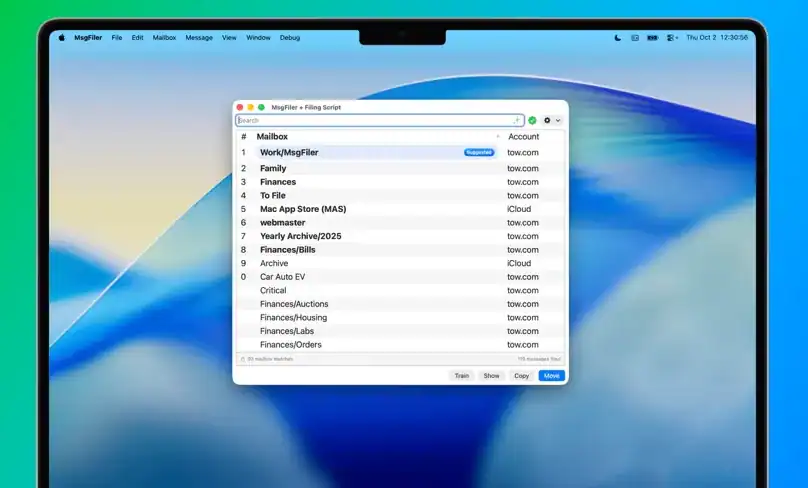Viewport: 808px width, 488px height.
Task: Click the green status badge beside search
Action: point(532,120)
